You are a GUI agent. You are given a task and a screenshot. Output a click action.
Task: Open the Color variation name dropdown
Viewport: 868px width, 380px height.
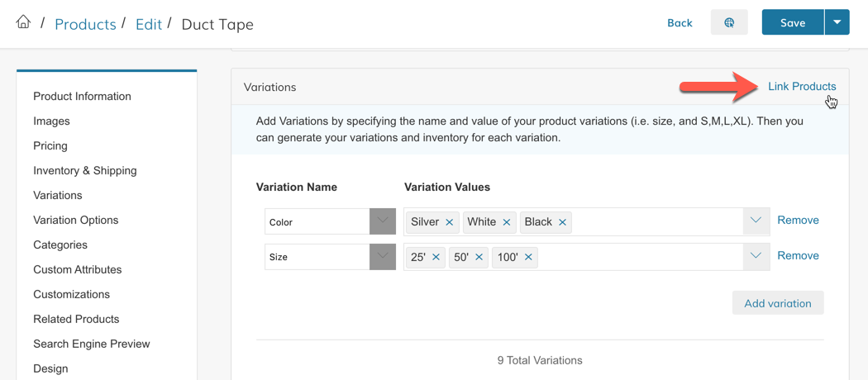point(382,221)
